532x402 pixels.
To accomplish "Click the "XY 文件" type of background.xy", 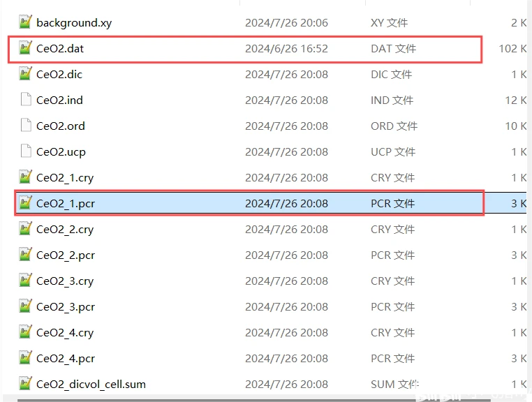I will coord(389,22).
